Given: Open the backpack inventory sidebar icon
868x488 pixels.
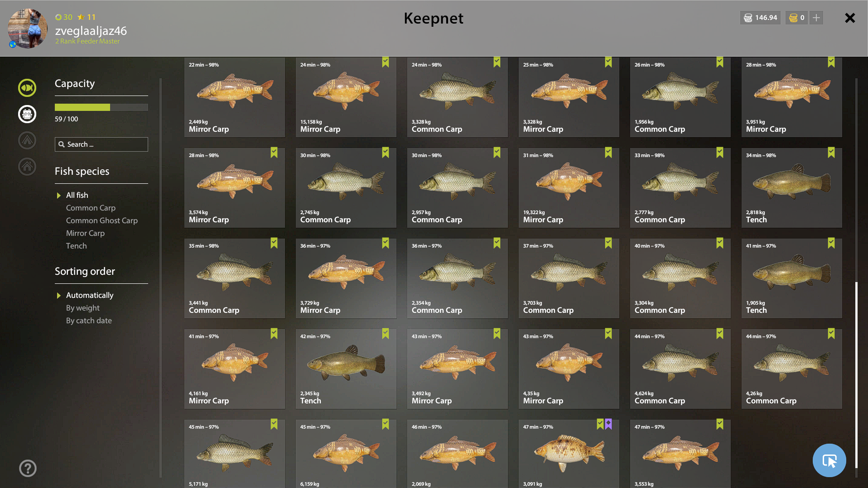Looking at the screenshot, I should tap(27, 114).
